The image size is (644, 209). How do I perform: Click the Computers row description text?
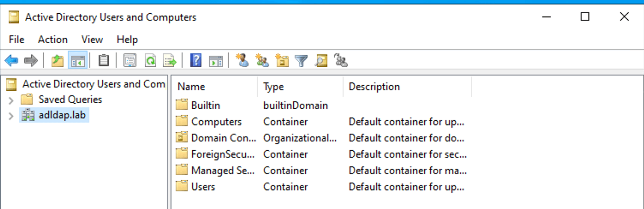407,122
